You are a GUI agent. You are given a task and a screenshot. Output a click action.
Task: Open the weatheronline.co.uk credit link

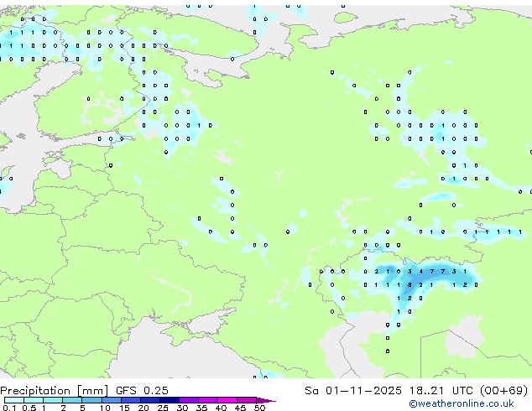462,403
